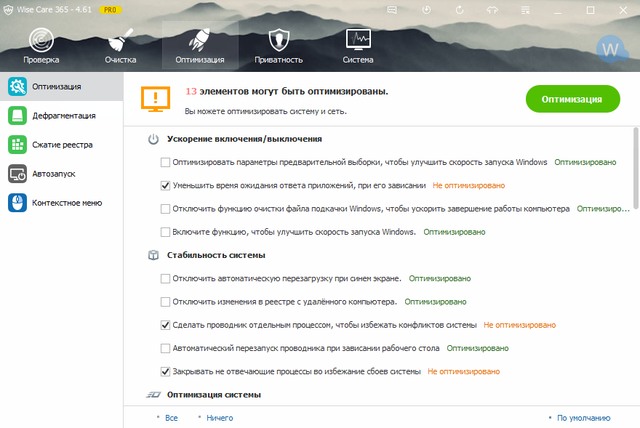
Task: Click the Ускорение включения/выключения heading
Action: click(x=244, y=139)
